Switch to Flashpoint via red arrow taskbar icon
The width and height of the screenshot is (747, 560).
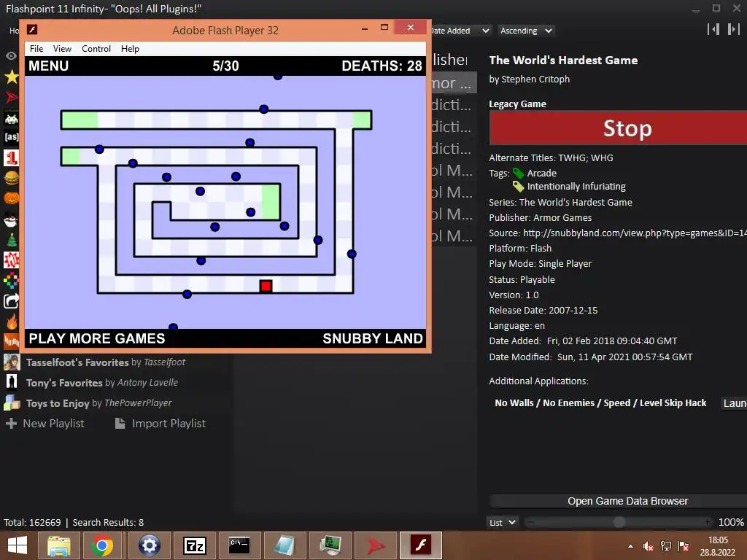[x=376, y=545]
